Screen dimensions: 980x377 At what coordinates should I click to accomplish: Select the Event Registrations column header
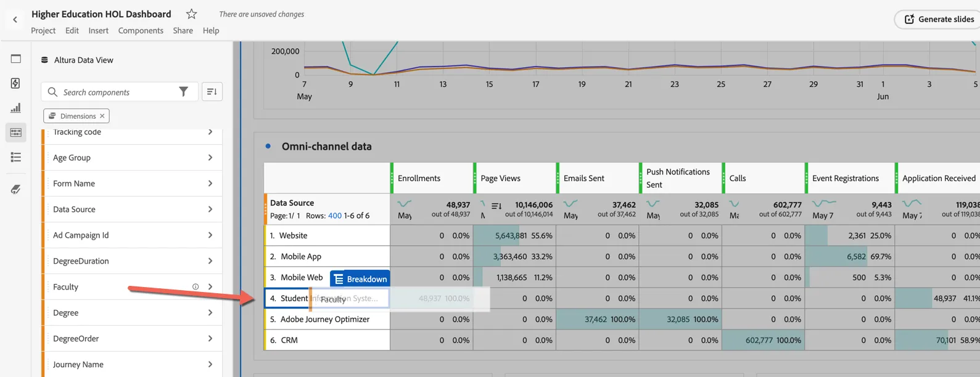[x=850, y=178]
